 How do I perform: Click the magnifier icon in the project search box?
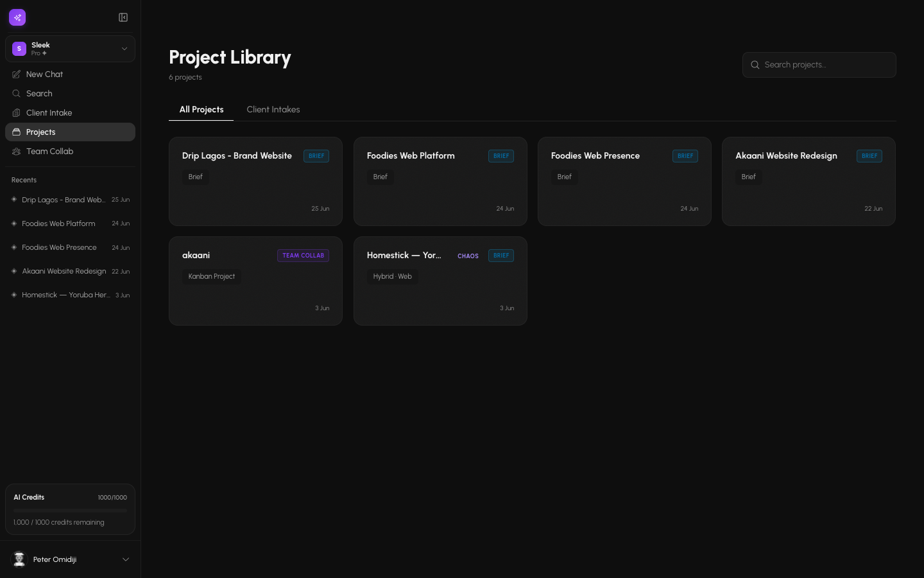(755, 65)
